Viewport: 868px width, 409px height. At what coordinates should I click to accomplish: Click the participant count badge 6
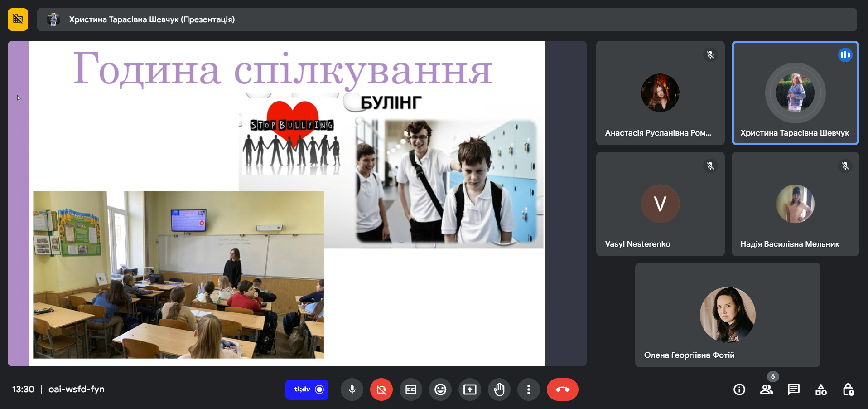pos(773,376)
